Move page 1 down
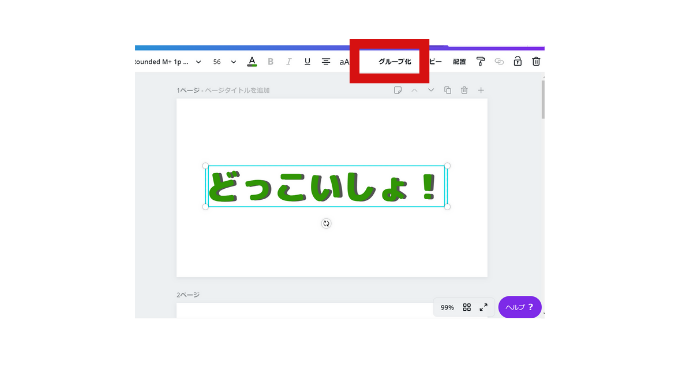The width and height of the screenshot is (680, 390). pyautogui.click(x=431, y=90)
